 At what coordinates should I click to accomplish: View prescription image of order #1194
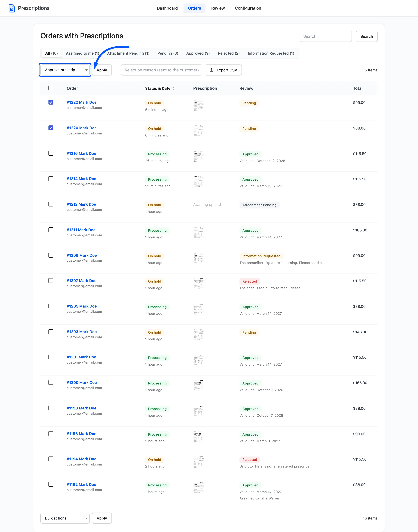click(199, 462)
